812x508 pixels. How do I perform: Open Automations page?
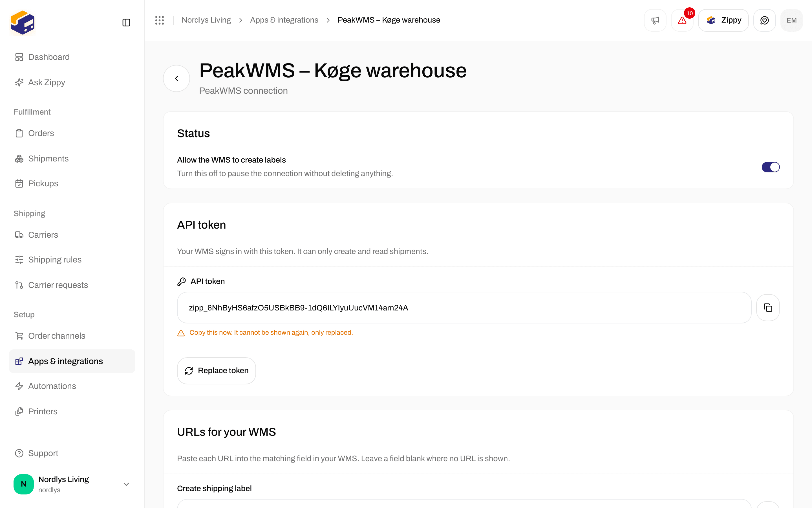pos(72,386)
